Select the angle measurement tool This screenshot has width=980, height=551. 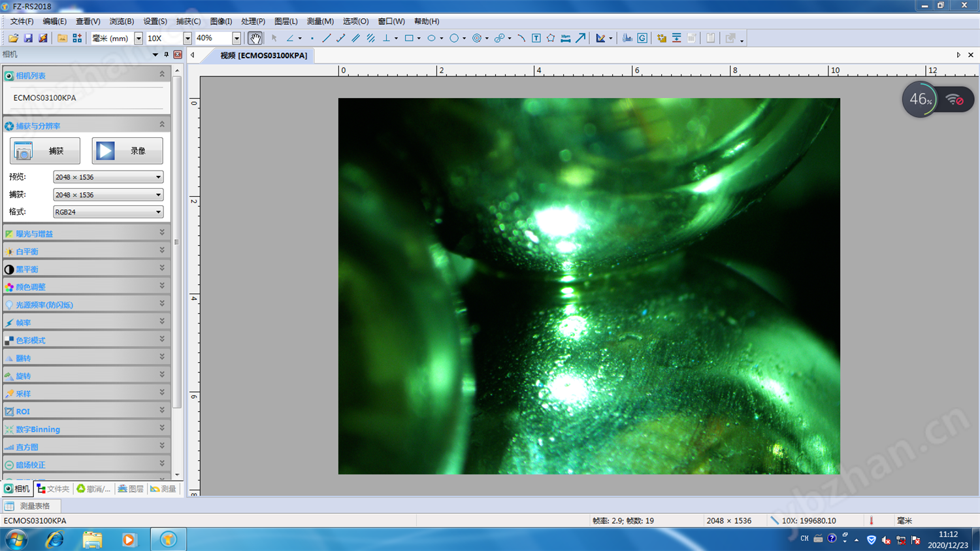point(290,39)
